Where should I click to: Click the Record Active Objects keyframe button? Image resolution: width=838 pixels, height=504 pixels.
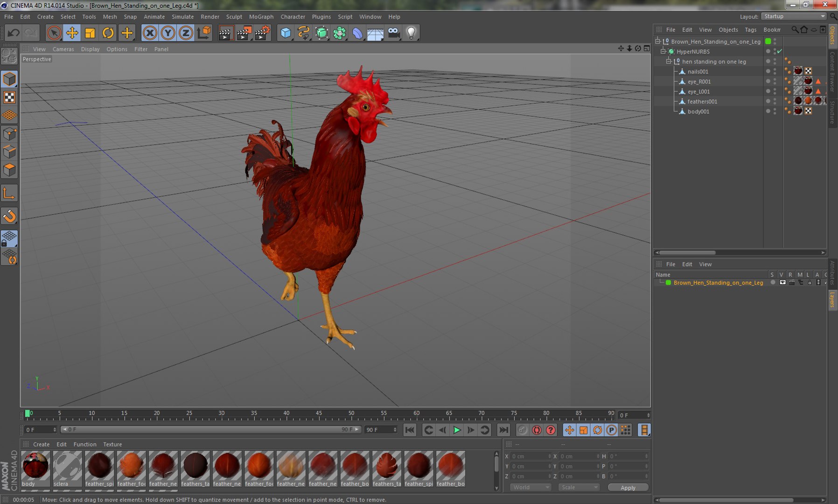coord(523,430)
